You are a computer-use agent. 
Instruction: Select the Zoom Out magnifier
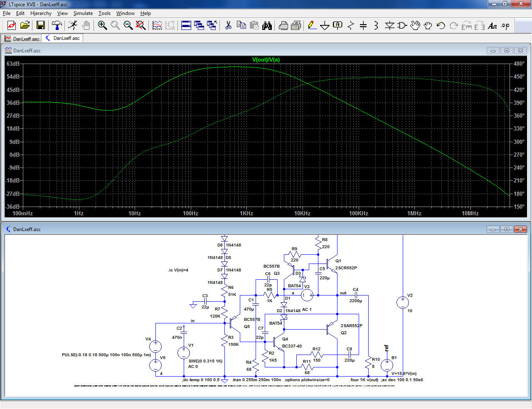coord(128,26)
